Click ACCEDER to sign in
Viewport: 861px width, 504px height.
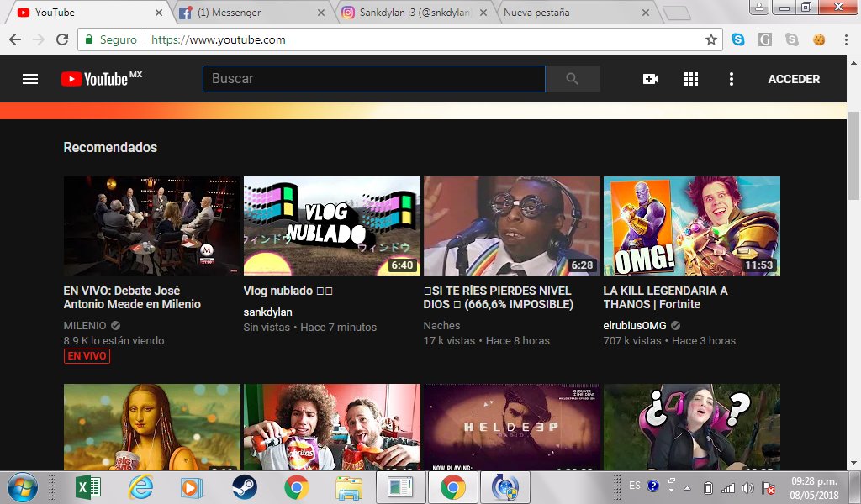click(x=794, y=79)
